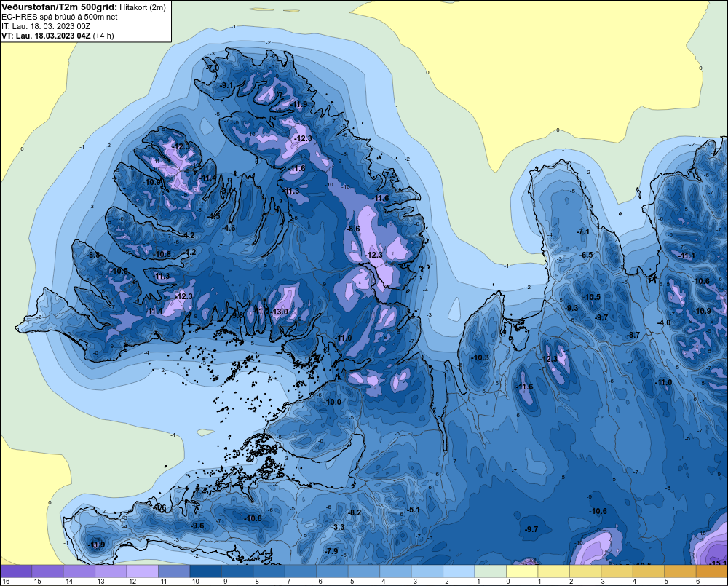The image size is (728, 586).
Task: Click the -10.0 temperature label
Action: 332,402
